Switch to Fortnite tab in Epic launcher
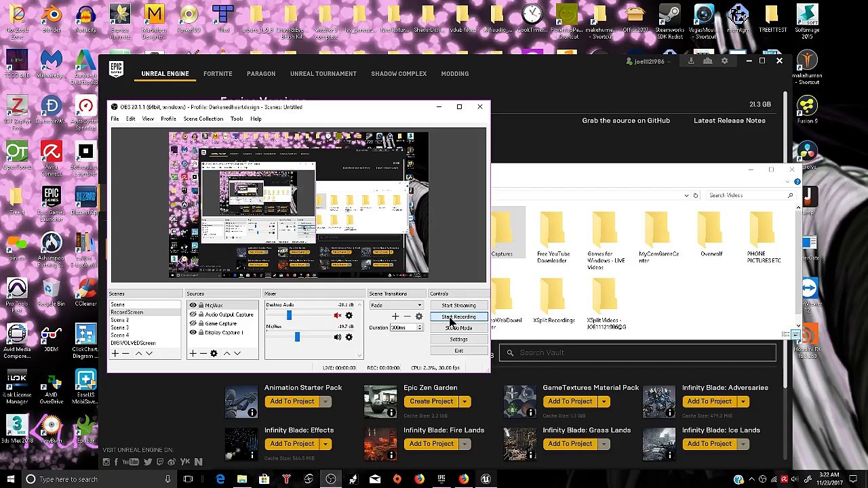Image resolution: width=868 pixels, height=488 pixels. coord(218,73)
